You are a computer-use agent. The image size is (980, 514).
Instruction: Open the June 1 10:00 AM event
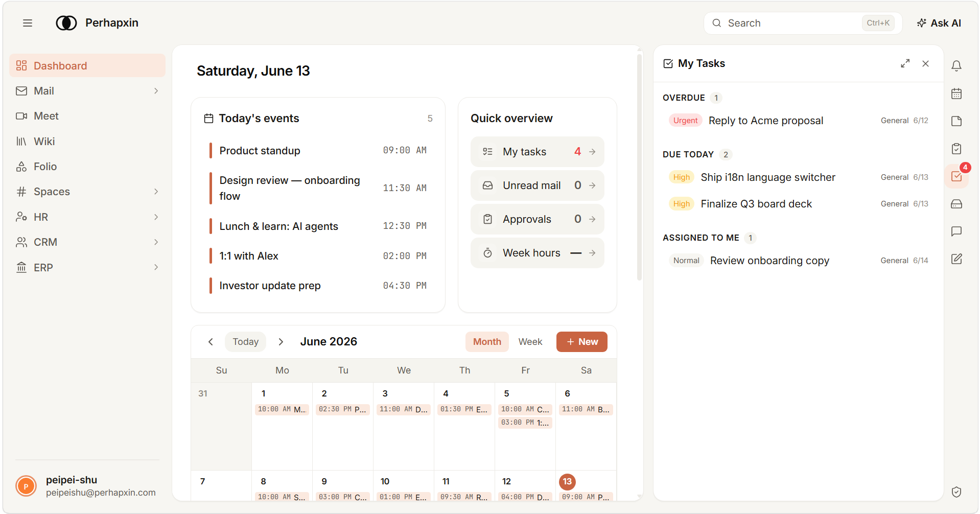click(282, 409)
